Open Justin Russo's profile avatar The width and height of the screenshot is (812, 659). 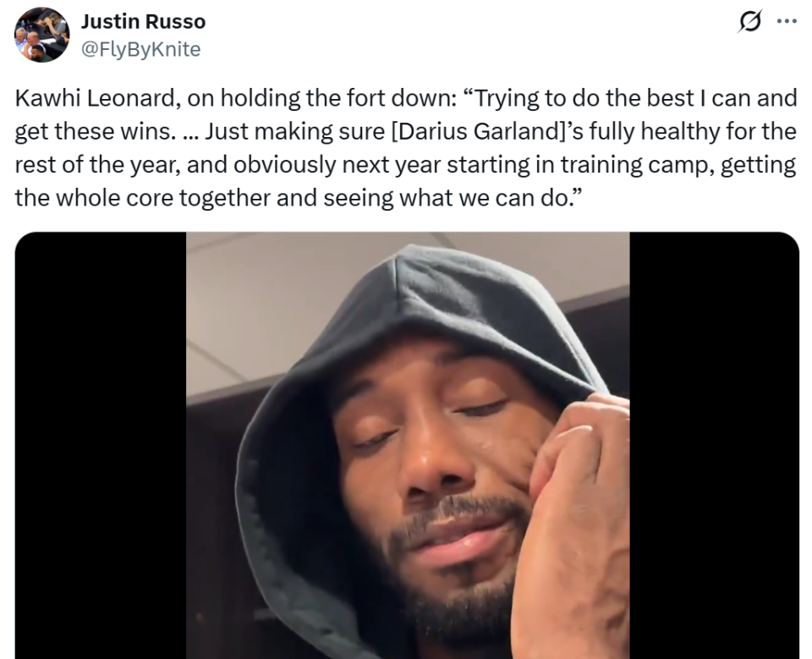[x=41, y=35]
